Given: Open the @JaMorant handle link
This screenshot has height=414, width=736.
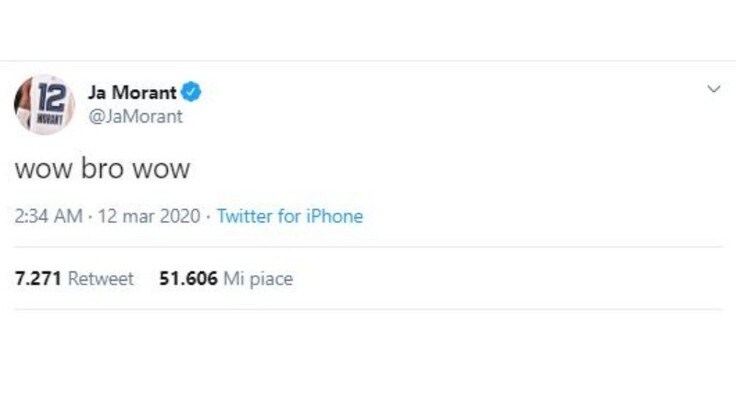Looking at the screenshot, I should click(135, 116).
